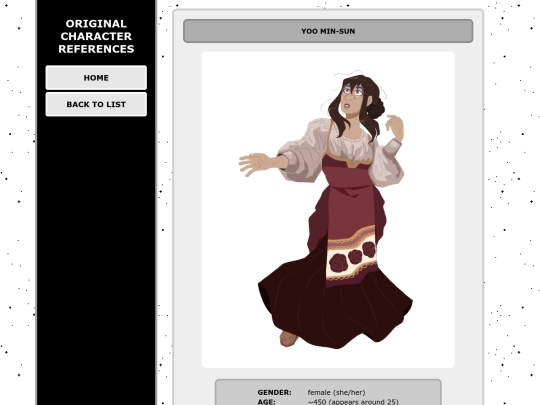
Task: Select the text ~450 (appears around 25)
Action: [353, 402]
